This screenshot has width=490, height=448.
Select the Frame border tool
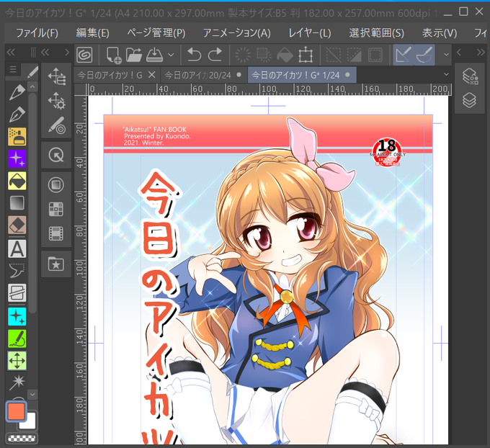tap(17, 292)
